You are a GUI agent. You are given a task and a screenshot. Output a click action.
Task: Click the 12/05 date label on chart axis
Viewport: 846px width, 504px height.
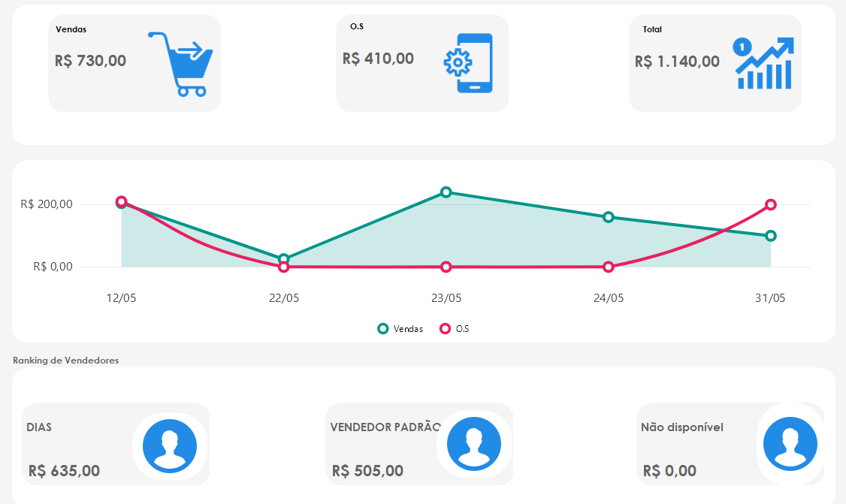tap(122, 298)
